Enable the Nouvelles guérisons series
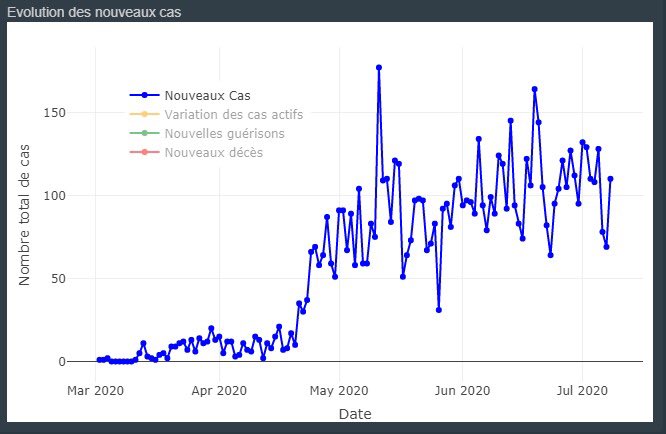The height and width of the screenshot is (434, 666). pyautogui.click(x=224, y=133)
